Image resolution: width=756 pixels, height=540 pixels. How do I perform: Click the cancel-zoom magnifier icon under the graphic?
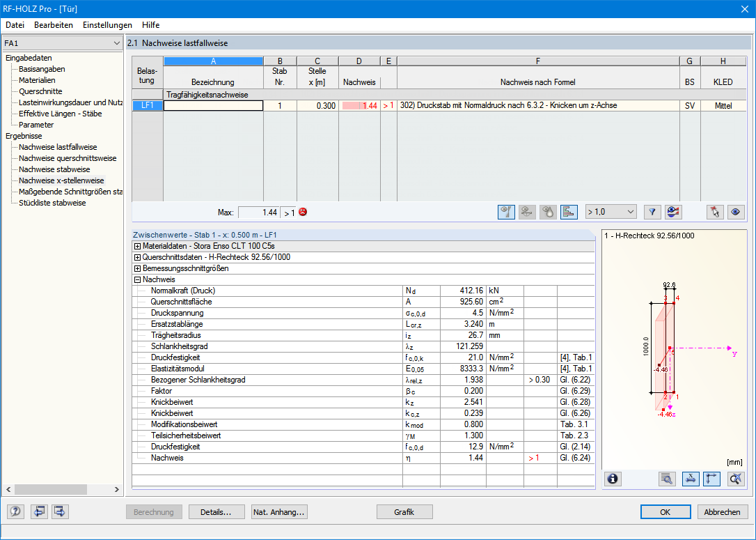(x=735, y=479)
